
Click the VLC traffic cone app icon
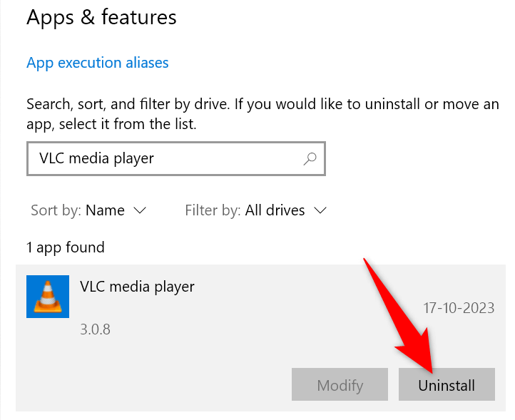(48, 296)
